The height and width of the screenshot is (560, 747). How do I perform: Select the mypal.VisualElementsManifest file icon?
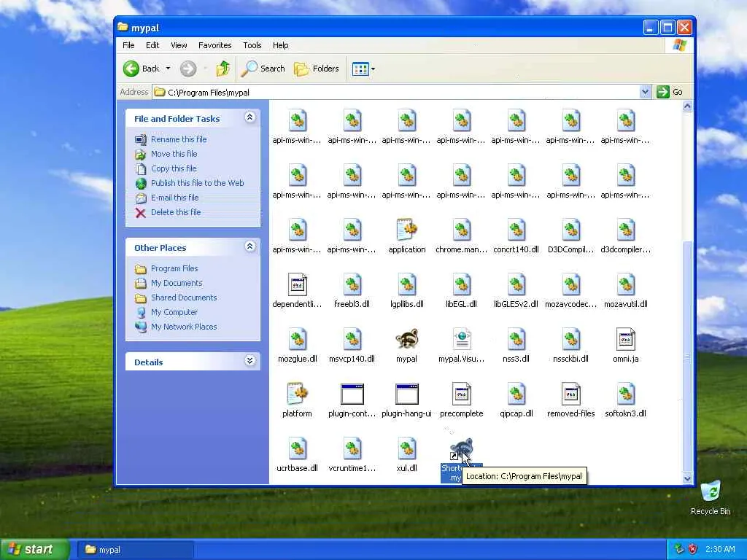pos(461,339)
